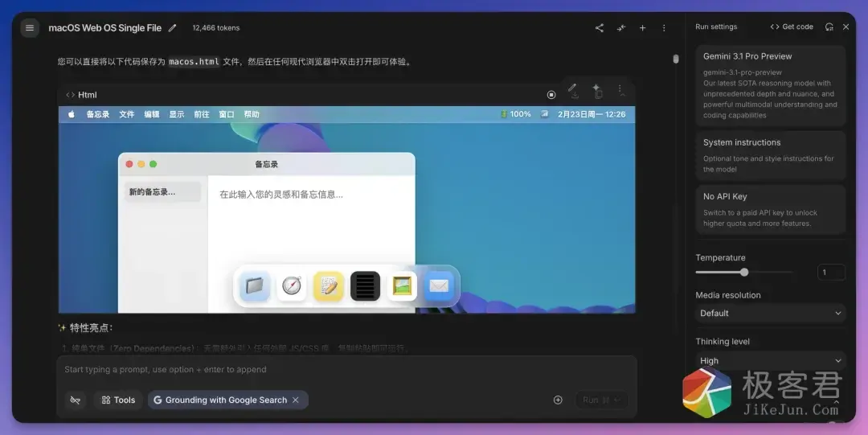The height and width of the screenshot is (435, 868).
Task: Edit the prompt title with pencil icon
Action: (x=172, y=27)
